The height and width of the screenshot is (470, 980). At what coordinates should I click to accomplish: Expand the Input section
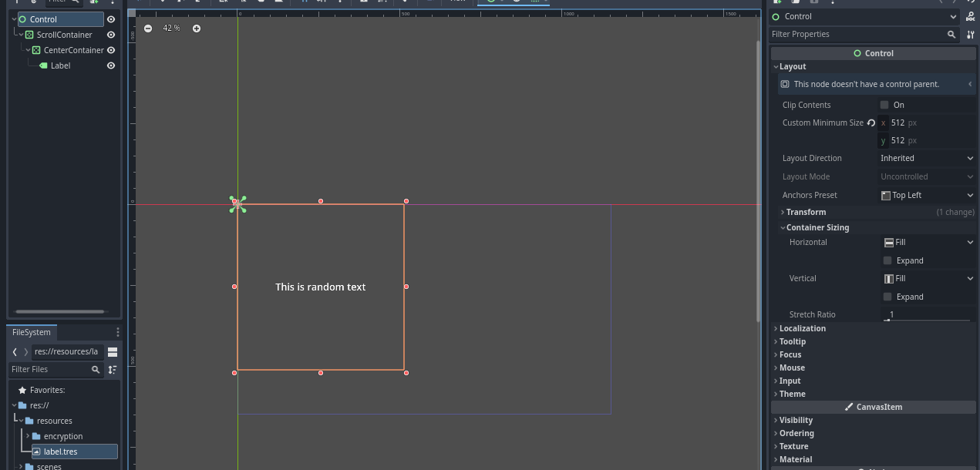874,381
